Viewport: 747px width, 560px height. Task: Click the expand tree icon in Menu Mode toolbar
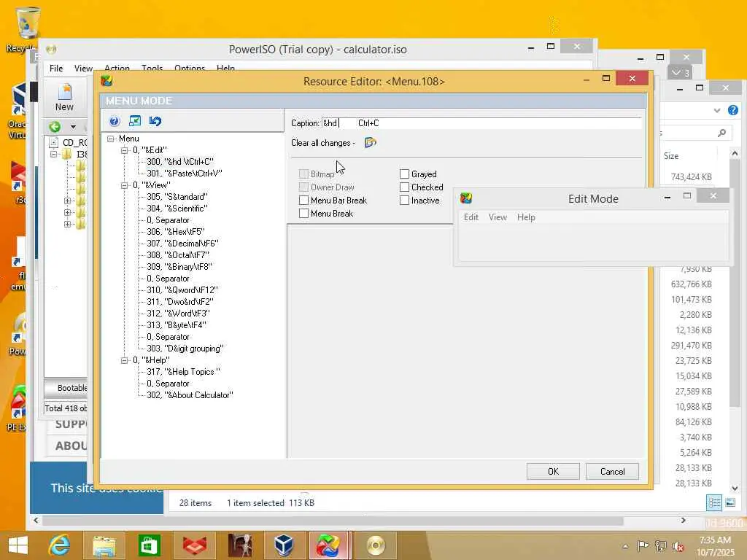tap(135, 121)
